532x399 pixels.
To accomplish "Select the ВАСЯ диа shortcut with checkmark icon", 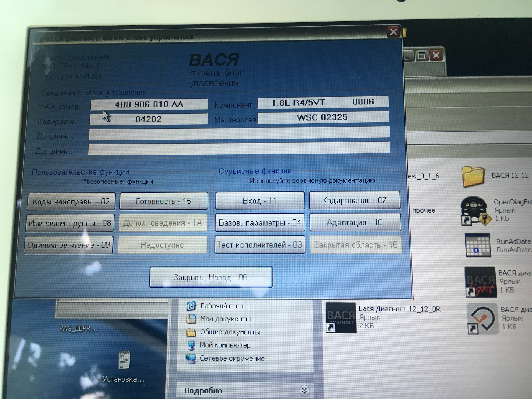I will (482, 319).
